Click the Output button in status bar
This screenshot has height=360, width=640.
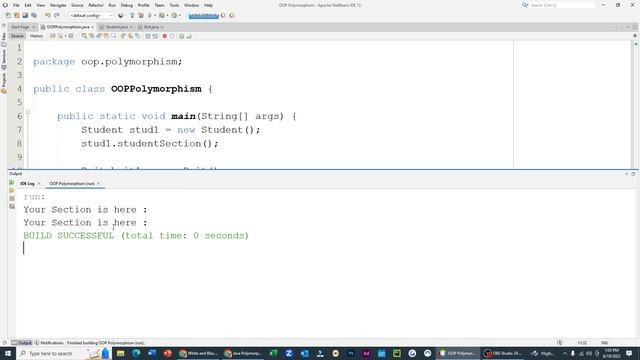click(22, 343)
